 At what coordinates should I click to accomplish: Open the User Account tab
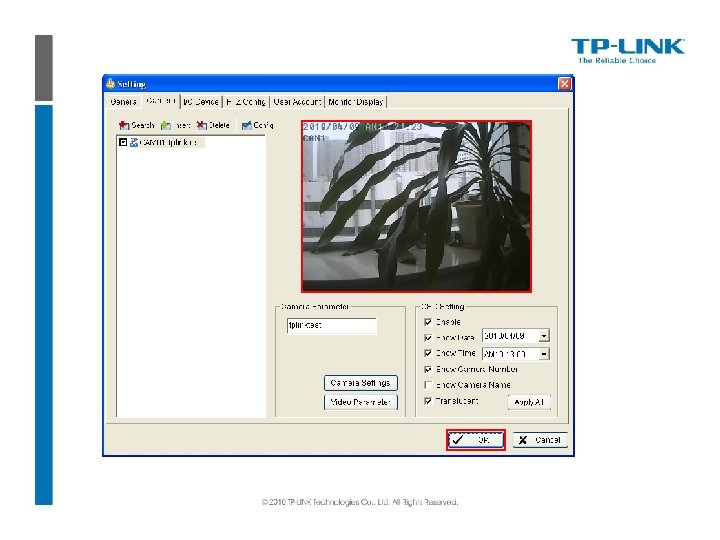tap(297, 102)
